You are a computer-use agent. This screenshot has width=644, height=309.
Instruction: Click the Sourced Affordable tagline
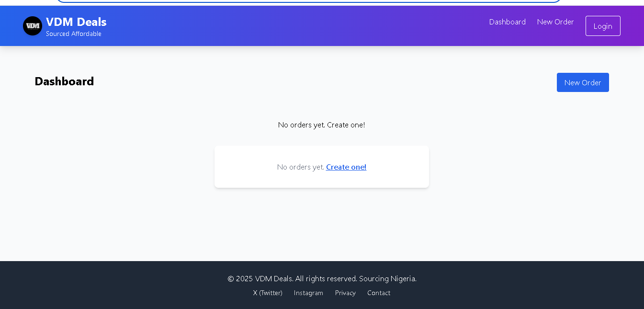[x=73, y=34]
